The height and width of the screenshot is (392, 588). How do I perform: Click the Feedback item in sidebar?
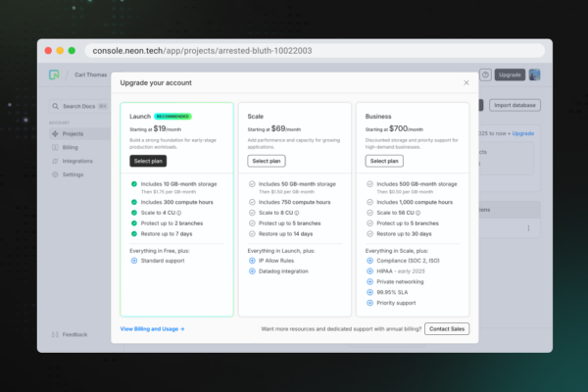[70, 334]
